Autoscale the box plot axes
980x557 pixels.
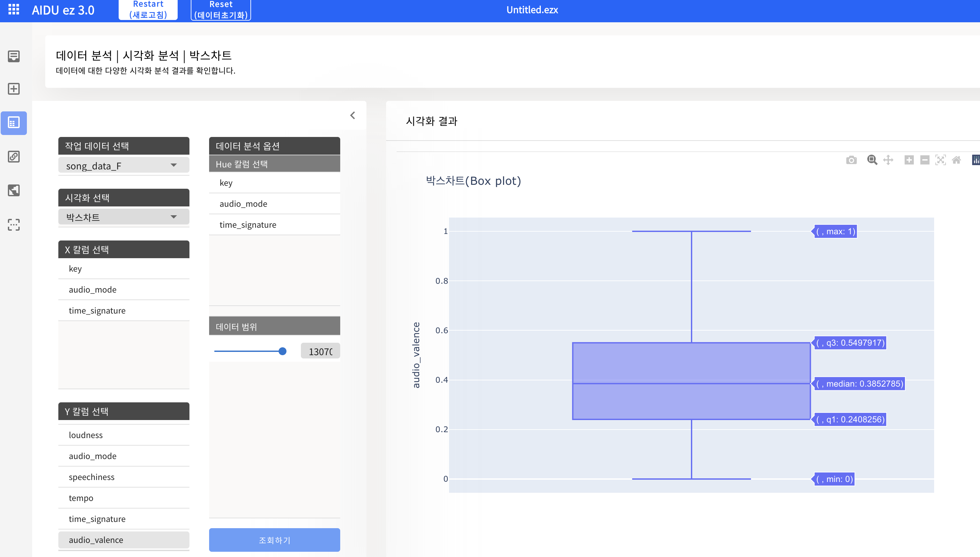(940, 160)
